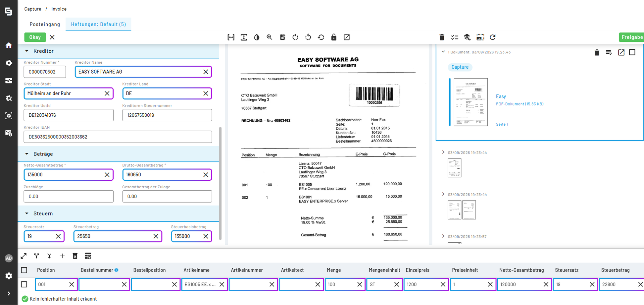Open the capture scan icon in the sidebar
Image resolution: width=644 pixels, height=305 pixels.
click(9, 116)
